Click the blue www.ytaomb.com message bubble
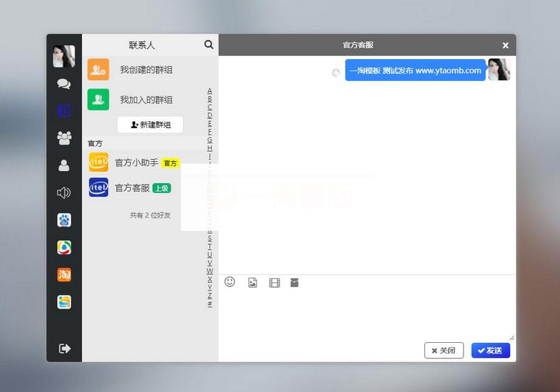The height and width of the screenshot is (392, 560). pyautogui.click(x=415, y=70)
